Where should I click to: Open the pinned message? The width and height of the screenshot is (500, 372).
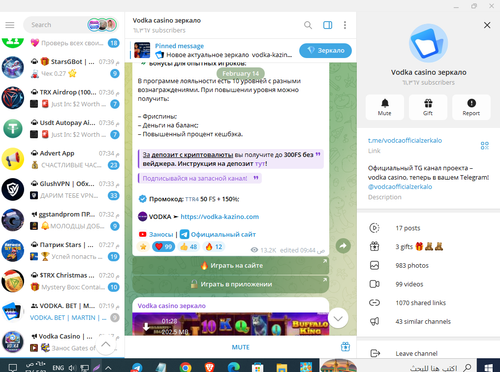click(x=212, y=50)
